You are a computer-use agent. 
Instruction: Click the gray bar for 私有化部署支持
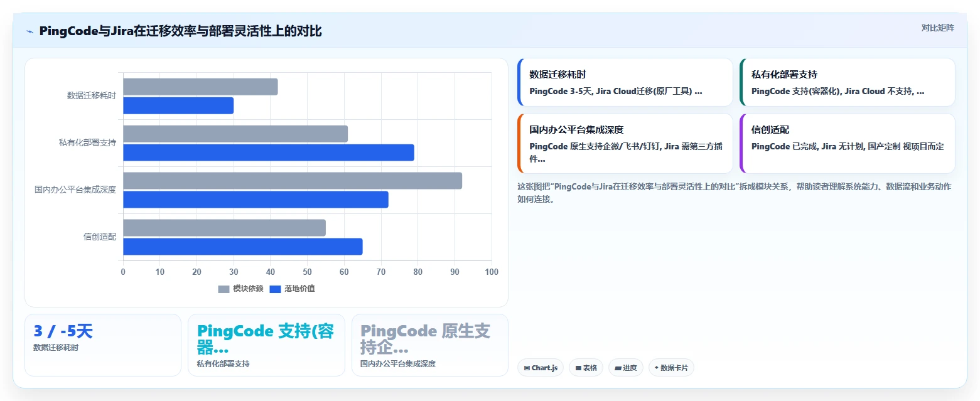click(235, 134)
